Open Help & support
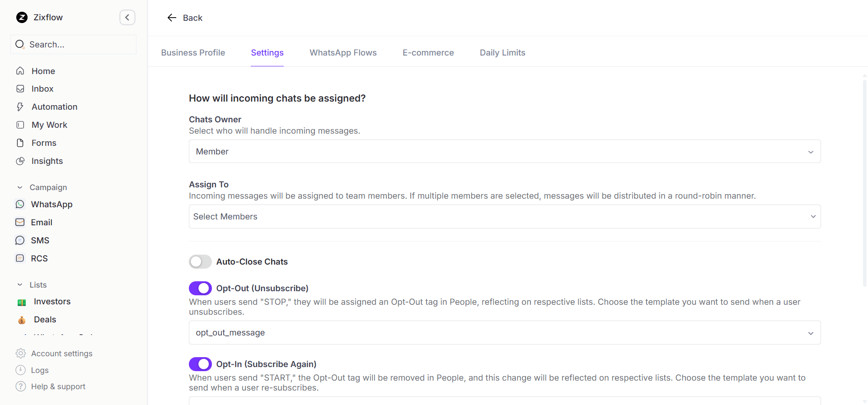The height and width of the screenshot is (405, 868). coord(58,386)
